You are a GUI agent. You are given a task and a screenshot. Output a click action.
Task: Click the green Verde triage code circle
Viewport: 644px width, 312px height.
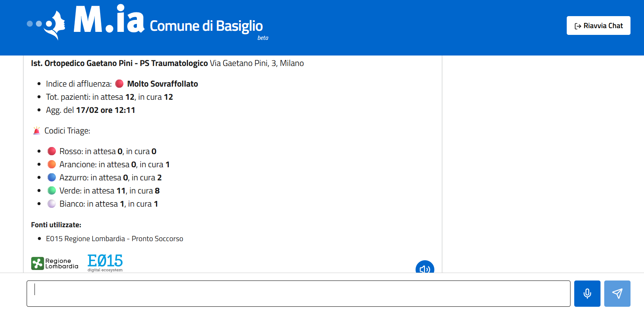point(52,190)
